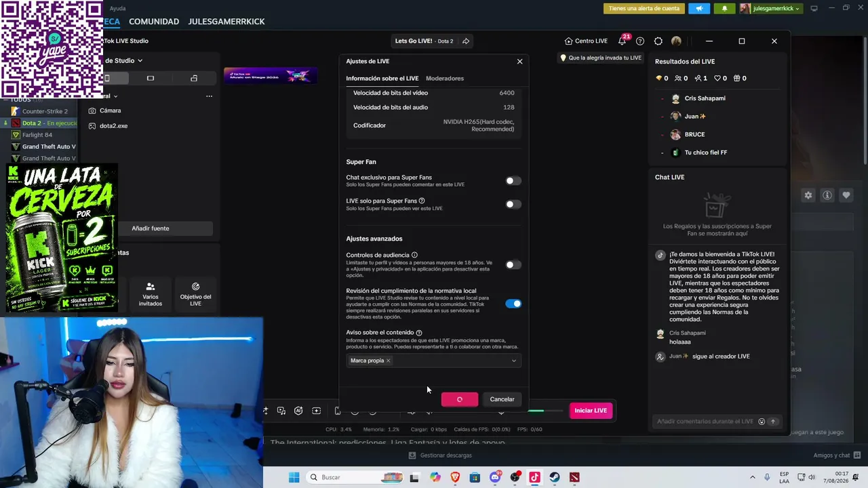Show hidden system tray icons
The width and height of the screenshot is (868, 488).
click(752, 477)
